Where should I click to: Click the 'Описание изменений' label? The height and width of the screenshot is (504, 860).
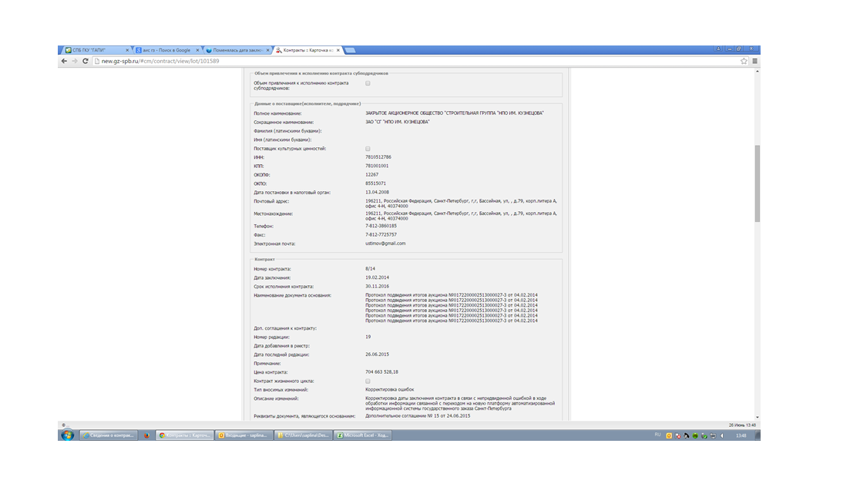click(x=277, y=398)
